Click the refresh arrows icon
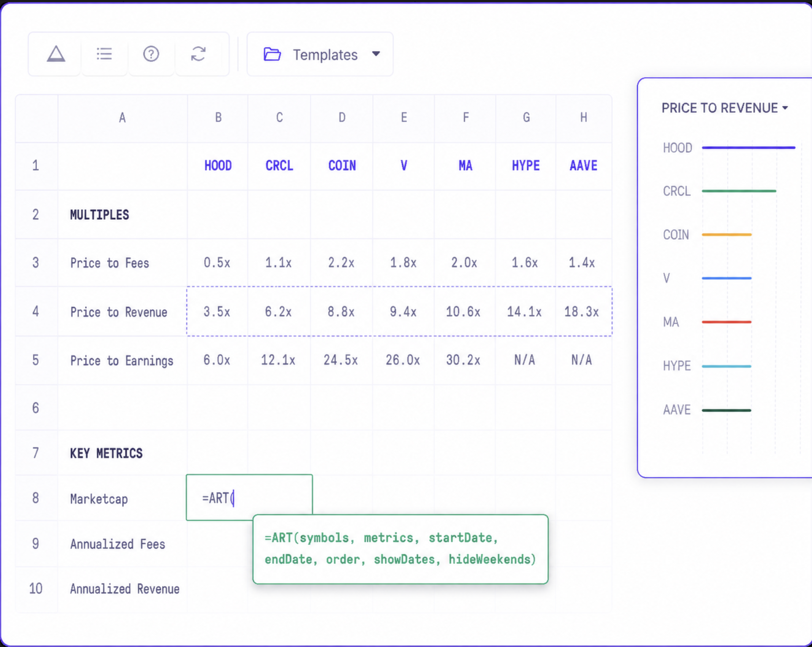The image size is (812, 647). 198,54
